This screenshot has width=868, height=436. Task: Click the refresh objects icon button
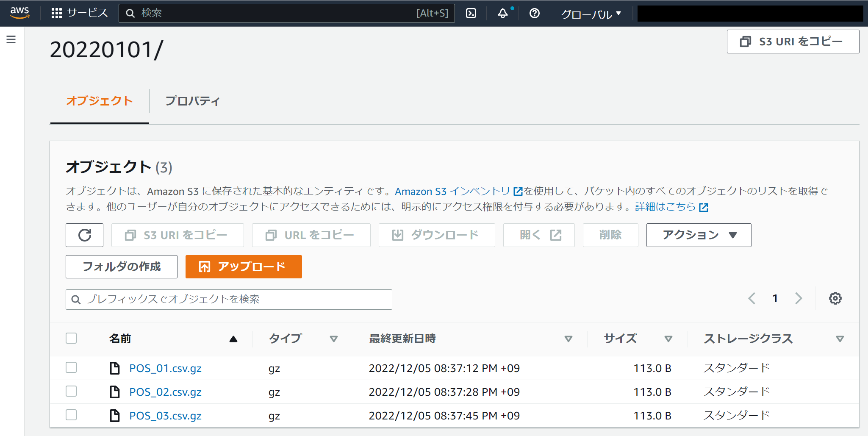pos(84,235)
